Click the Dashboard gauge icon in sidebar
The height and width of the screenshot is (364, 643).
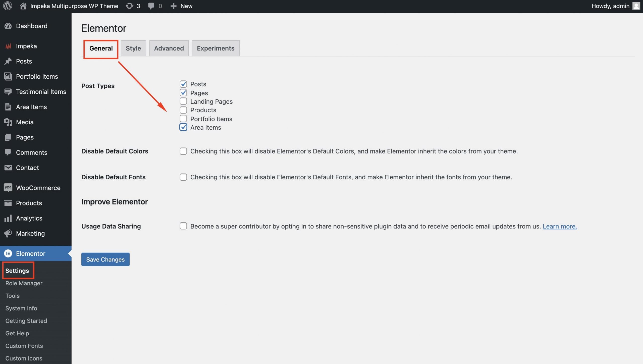(8, 26)
